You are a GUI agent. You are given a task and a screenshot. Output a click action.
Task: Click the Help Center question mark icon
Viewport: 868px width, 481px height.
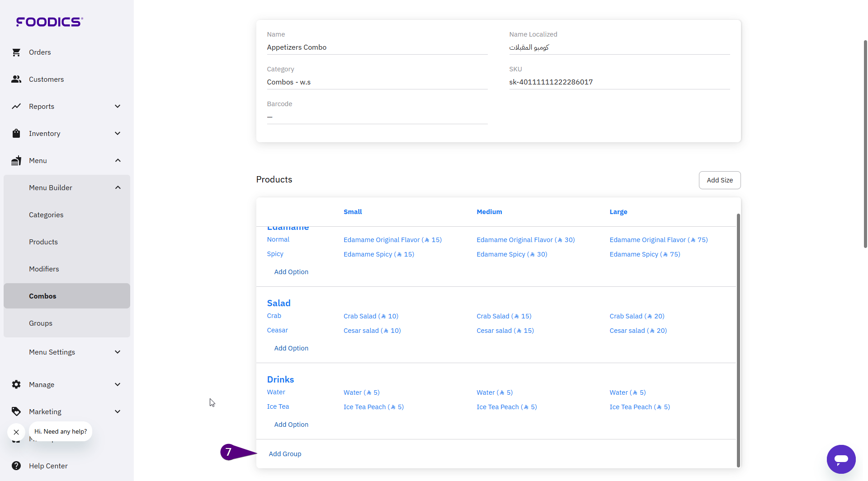(16, 466)
